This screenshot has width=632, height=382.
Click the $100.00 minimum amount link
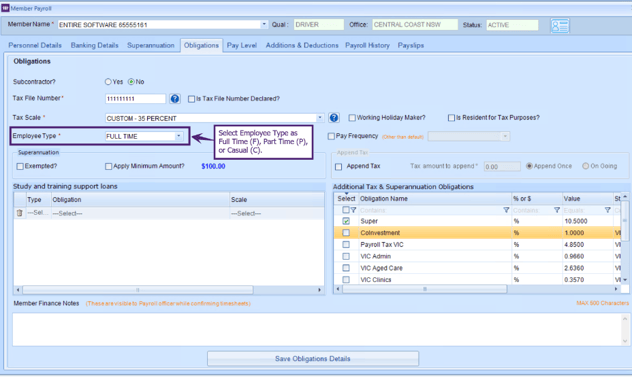(x=213, y=166)
